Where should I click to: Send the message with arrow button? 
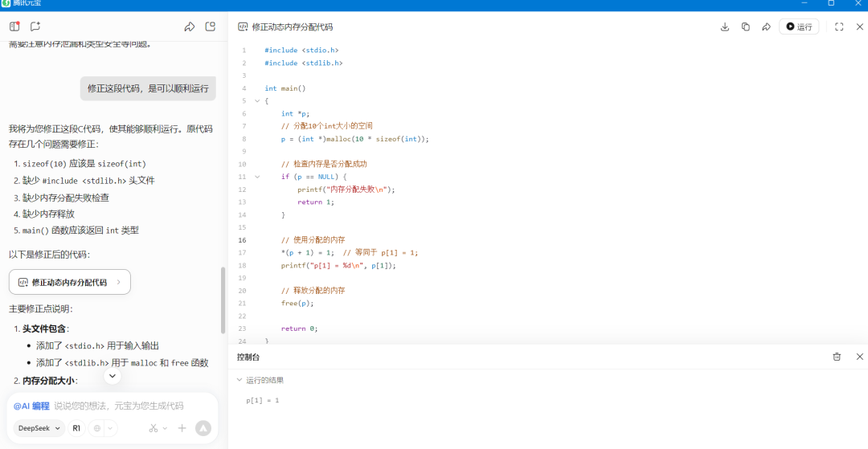[203, 428]
